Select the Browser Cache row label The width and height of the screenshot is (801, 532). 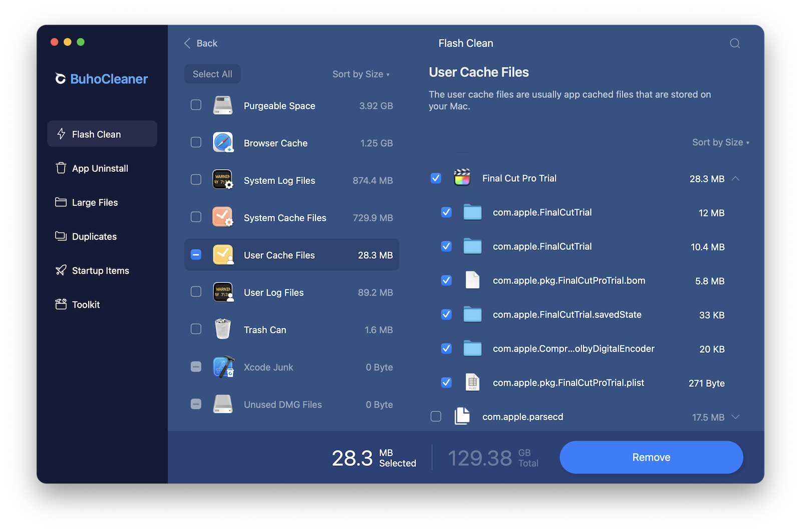point(275,143)
